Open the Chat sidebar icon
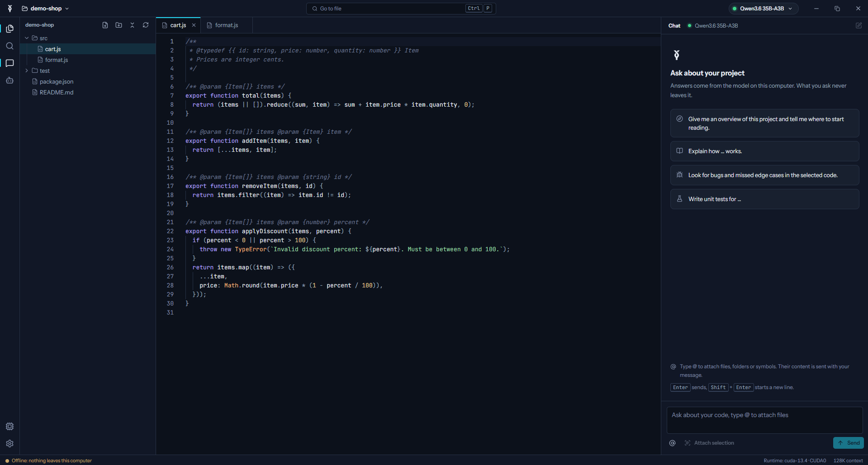 point(9,63)
